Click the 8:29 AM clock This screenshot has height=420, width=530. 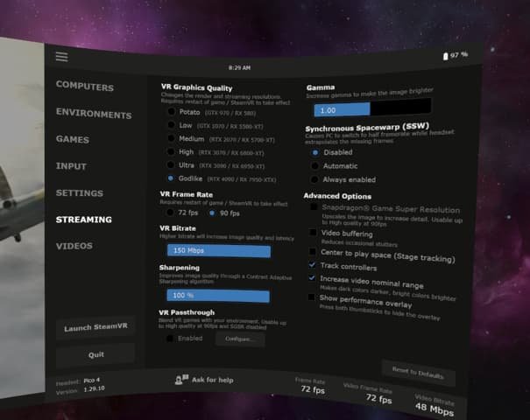pyautogui.click(x=240, y=68)
